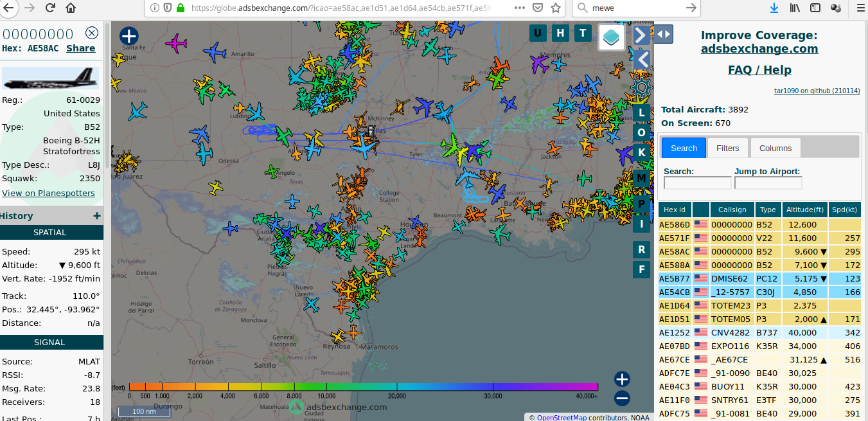Click the Jump to Airport input field
The width and height of the screenshot is (868, 421).
[768, 183]
